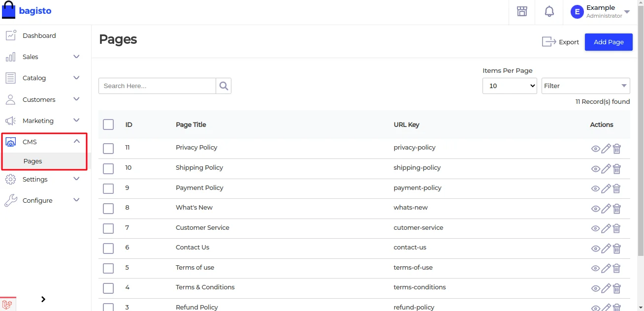This screenshot has height=311, width=644.
Task: Delete the Customer Service page
Action: coord(617,228)
